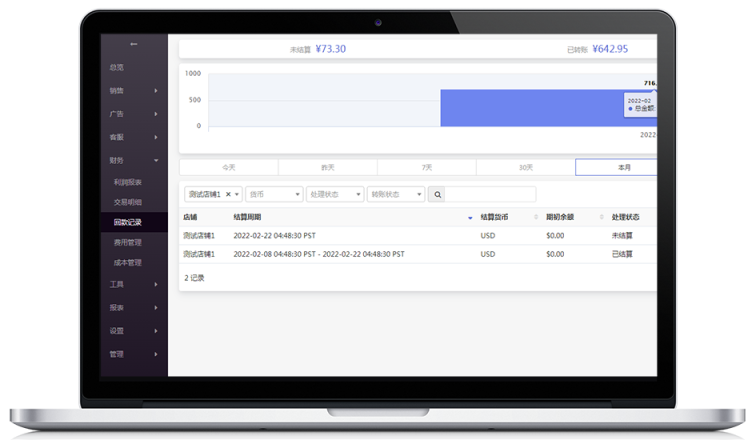Click the back arrow atop the sidebar
This screenshot has height=440, width=748.
pos(134,44)
